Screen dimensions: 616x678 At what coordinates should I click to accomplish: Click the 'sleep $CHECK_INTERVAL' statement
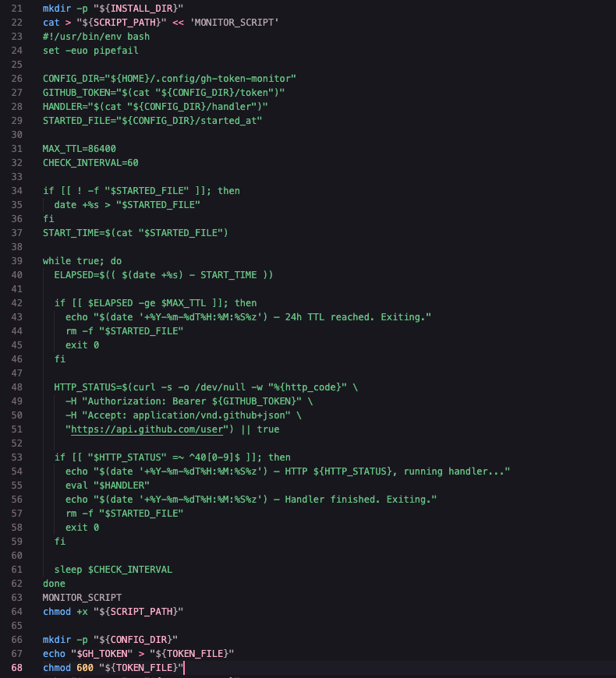coord(113,570)
